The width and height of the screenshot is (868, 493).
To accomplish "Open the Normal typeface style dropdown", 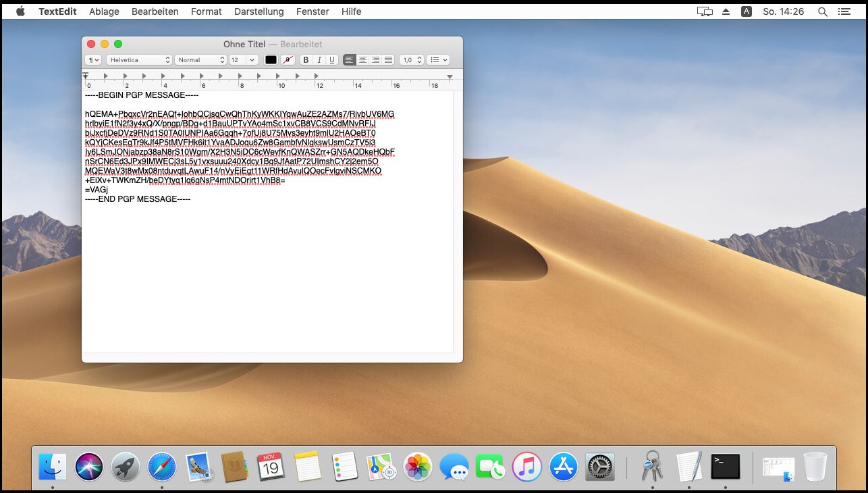I will (x=200, y=60).
